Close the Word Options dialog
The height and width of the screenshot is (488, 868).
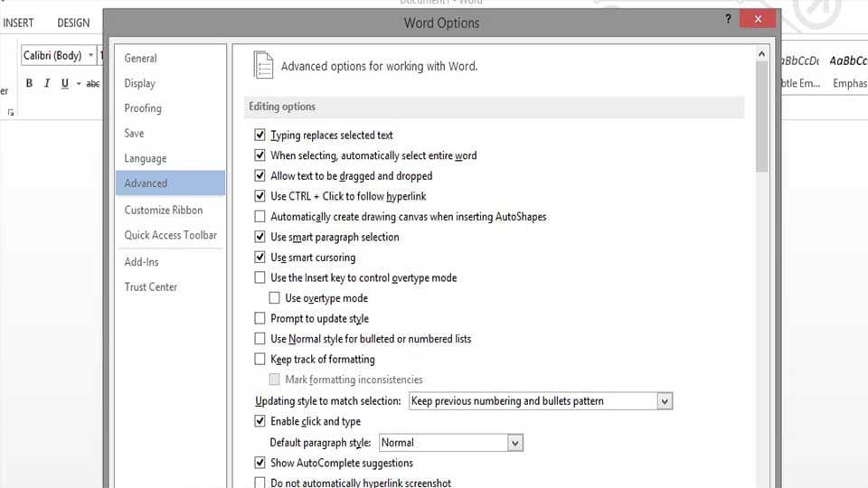pyautogui.click(x=757, y=19)
